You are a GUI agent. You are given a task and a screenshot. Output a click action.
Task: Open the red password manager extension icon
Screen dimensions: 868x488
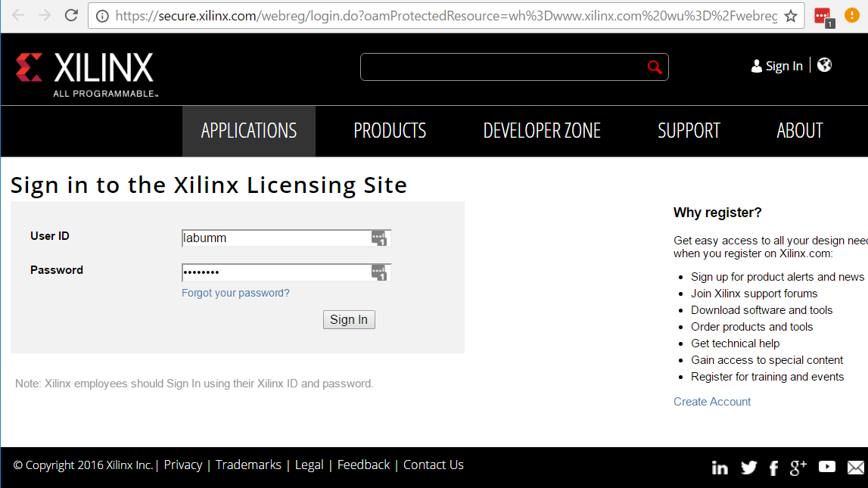[823, 17]
